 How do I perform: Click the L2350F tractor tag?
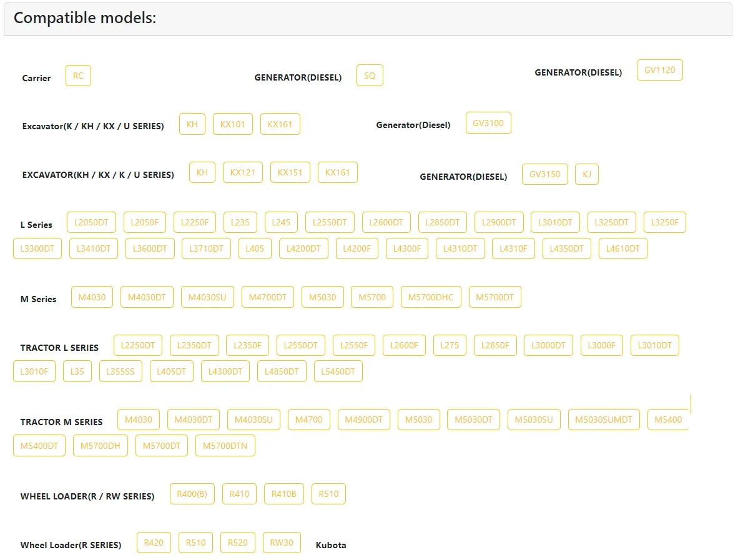[x=247, y=346]
